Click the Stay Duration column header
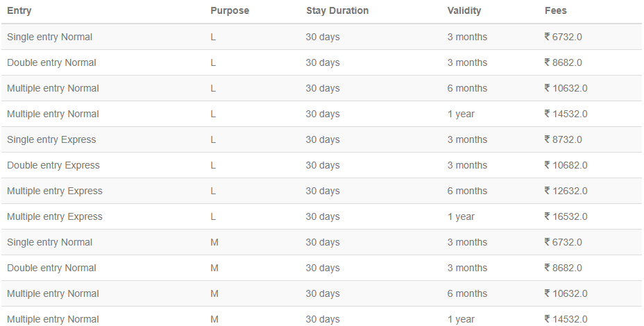 point(337,10)
